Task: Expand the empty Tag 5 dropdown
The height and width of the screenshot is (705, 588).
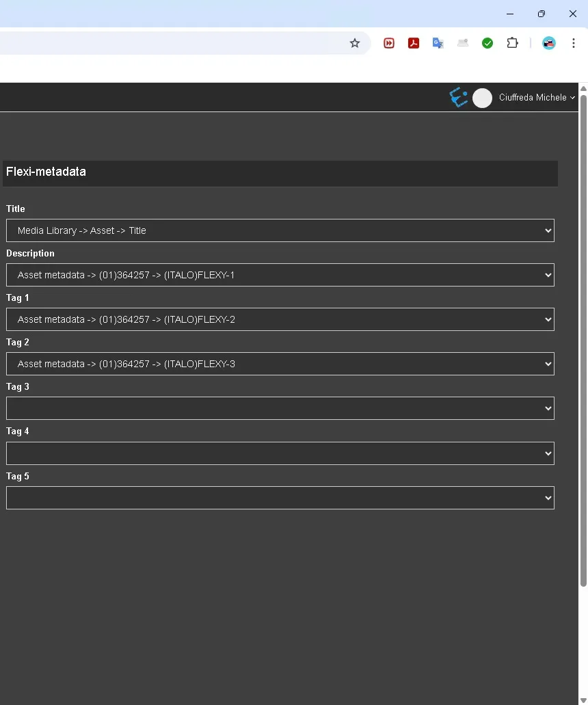Action: point(280,498)
